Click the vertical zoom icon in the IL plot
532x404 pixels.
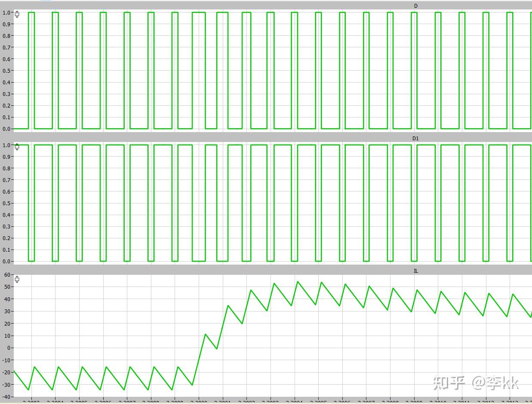point(17,279)
